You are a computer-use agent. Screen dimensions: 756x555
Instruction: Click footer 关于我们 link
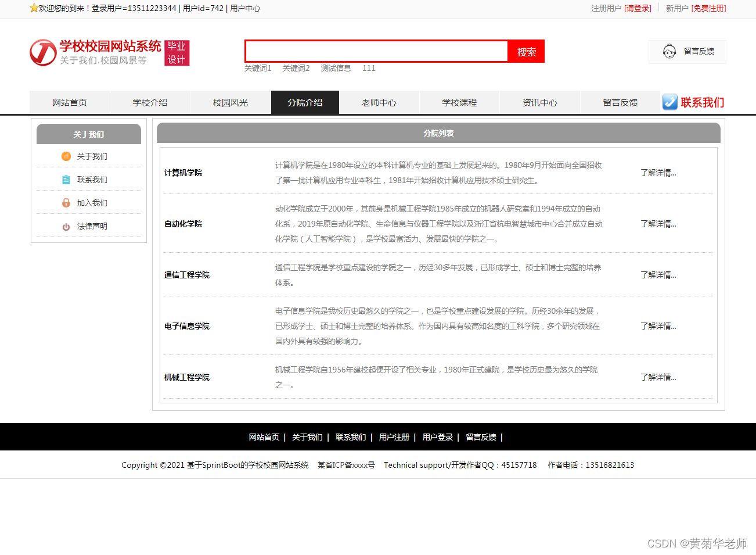307,437
